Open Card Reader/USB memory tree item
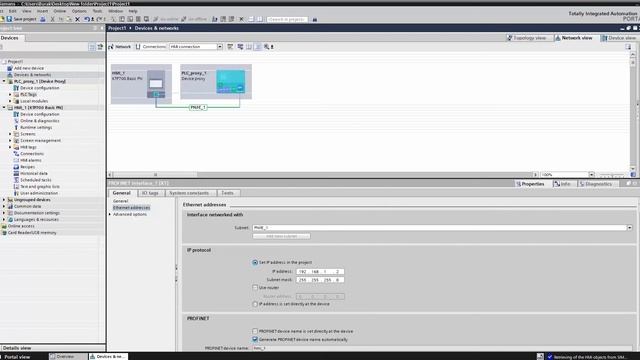Image resolution: width=640 pixels, height=360 pixels. pos(32,233)
